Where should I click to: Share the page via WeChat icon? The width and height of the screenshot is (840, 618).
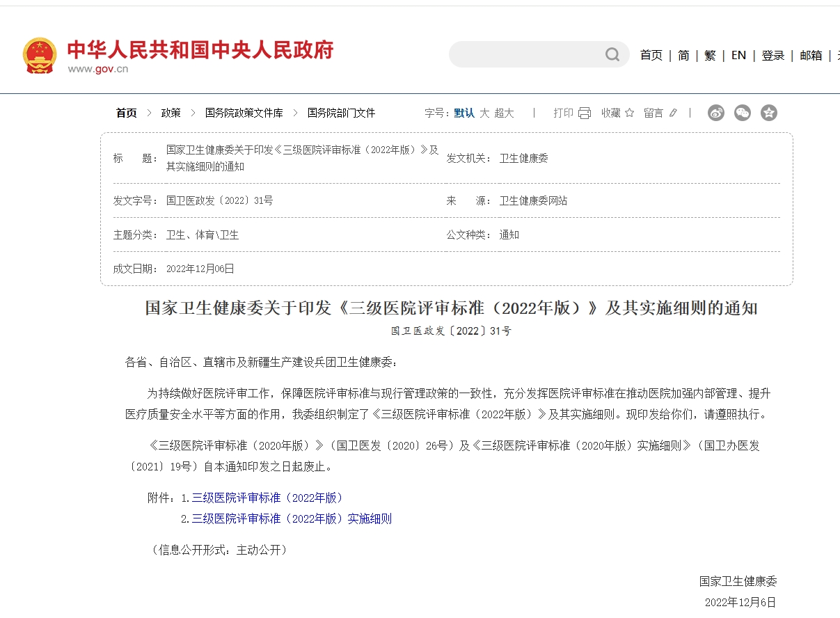click(x=743, y=113)
